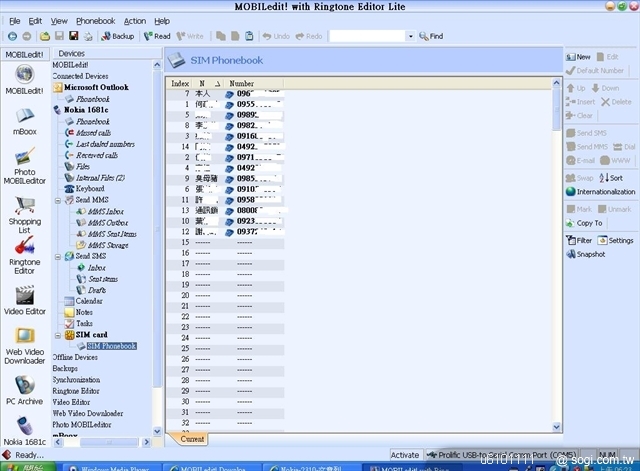Open the Action menu
This screenshot has height=471, width=640.
pyautogui.click(x=135, y=21)
